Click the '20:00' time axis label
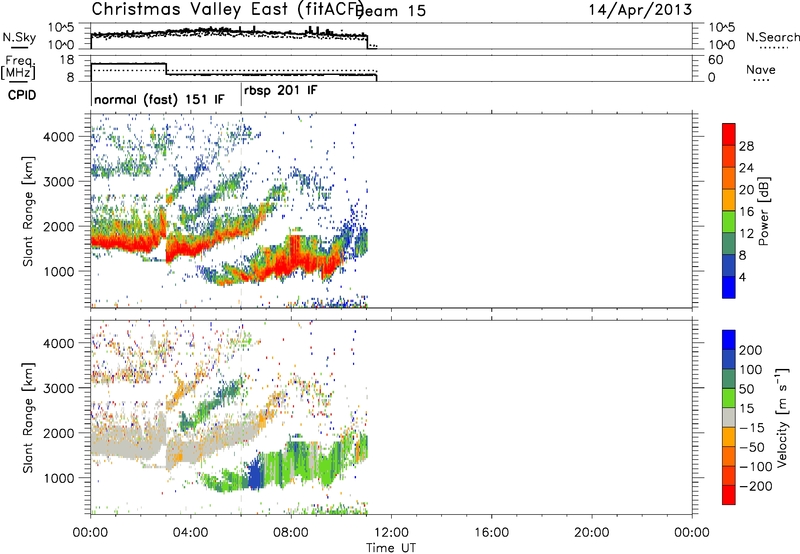Viewport: 800px width, 554px height. coord(592,533)
